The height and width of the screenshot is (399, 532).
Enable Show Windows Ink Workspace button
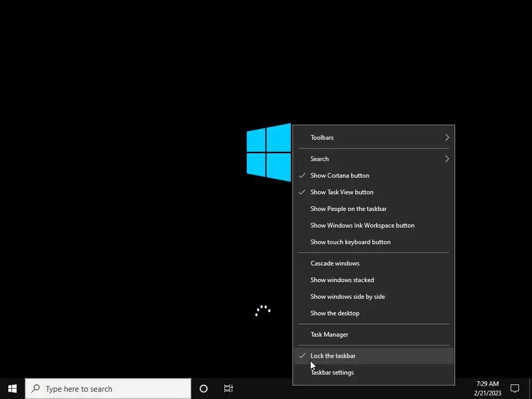pos(374,225)
